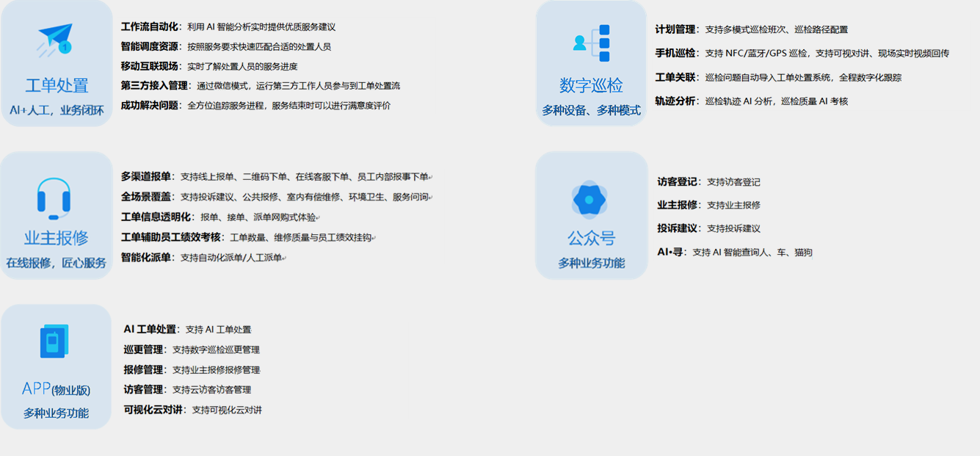Select the 数字巡检 card title
This screenshot has width=980, height=456.
click(x=591, y=85)
